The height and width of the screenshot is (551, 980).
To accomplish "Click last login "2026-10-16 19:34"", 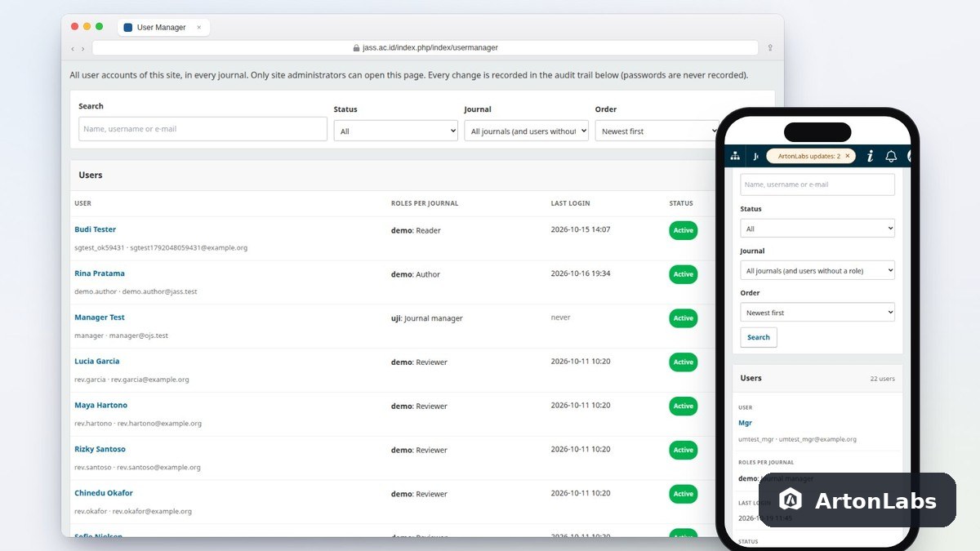I will point(581,273).
